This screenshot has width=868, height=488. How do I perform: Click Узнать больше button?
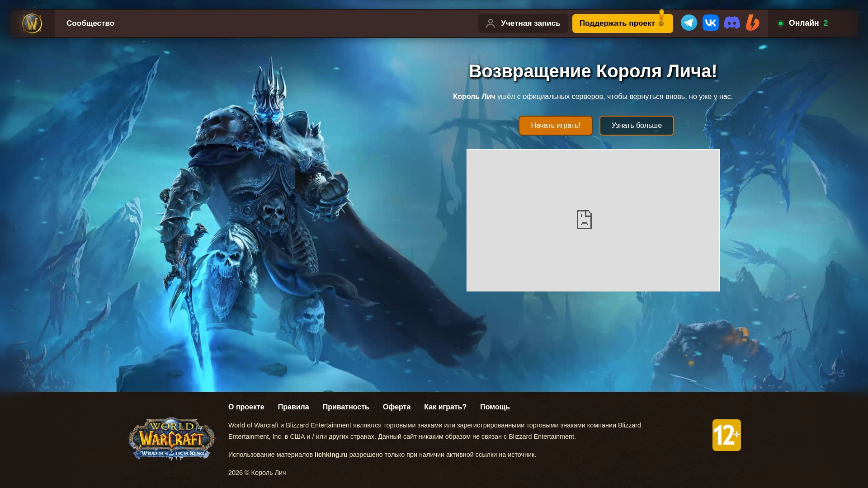(x=637, y=126)
